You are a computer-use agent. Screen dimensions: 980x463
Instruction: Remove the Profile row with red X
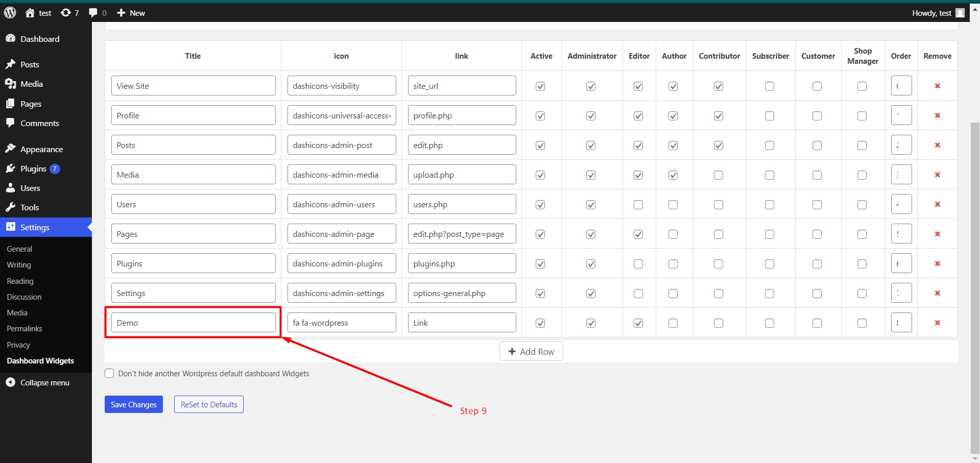pyautogui.click(x=938, y=115)
